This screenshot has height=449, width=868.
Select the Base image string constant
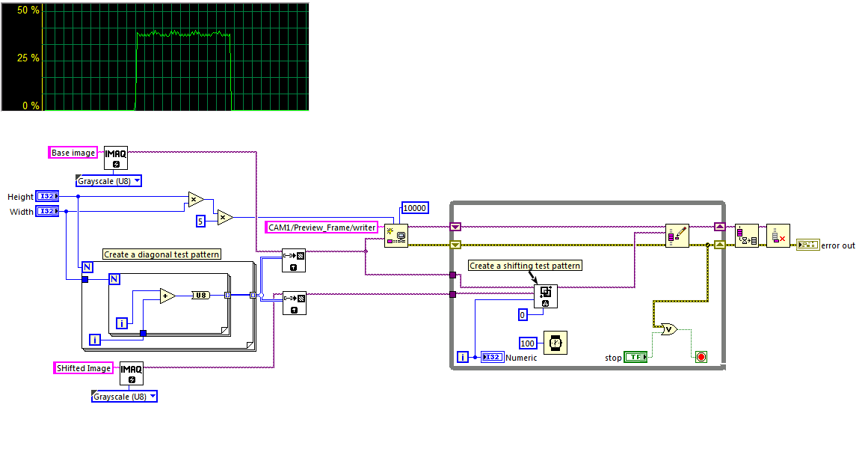click(73, 153)
